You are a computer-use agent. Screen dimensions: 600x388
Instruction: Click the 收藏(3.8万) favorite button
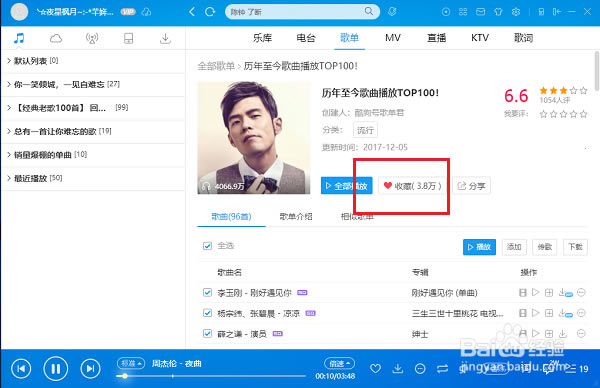click(x=413, y=186)
